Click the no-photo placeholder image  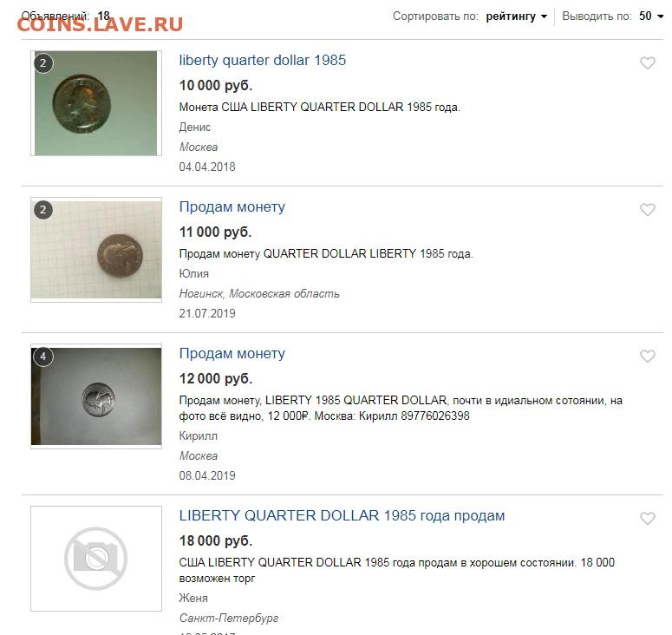(x=96, y=559)
